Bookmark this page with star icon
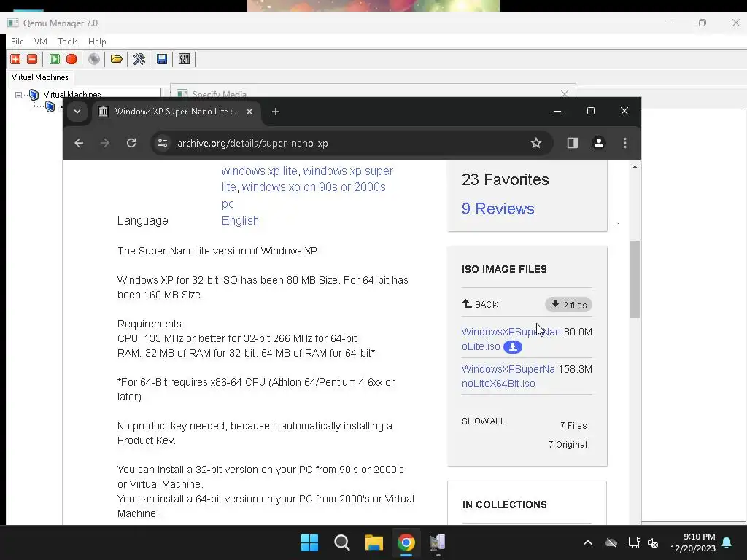Image resolution: width=747 pixels, height=560 pixels. 536,143
